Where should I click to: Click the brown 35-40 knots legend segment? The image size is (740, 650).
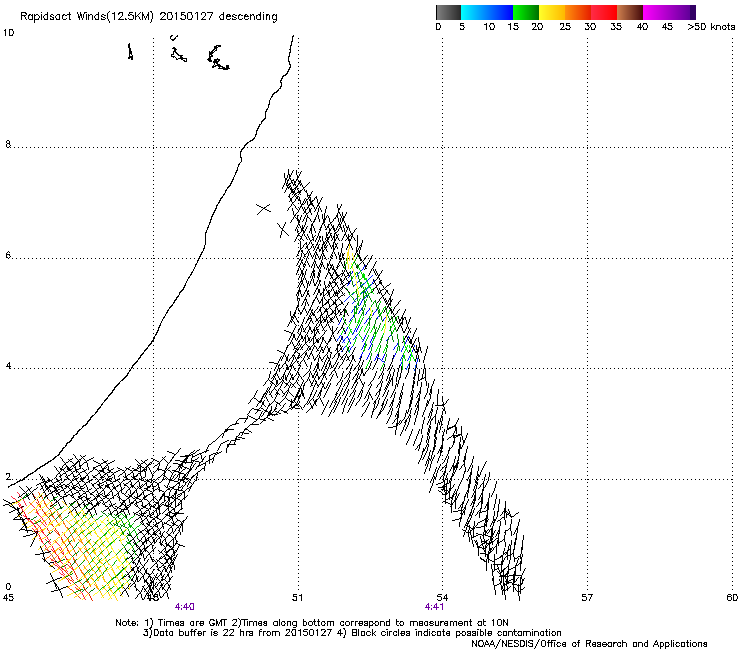(630, 12)
